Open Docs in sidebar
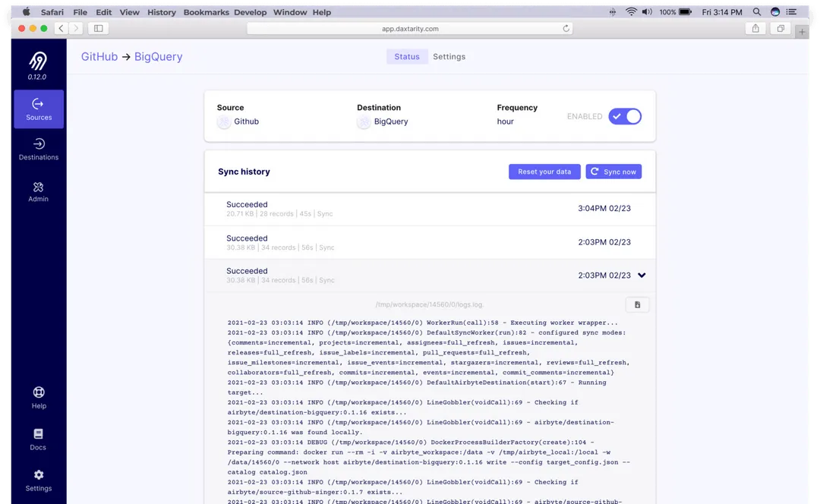 click(38, 439)
